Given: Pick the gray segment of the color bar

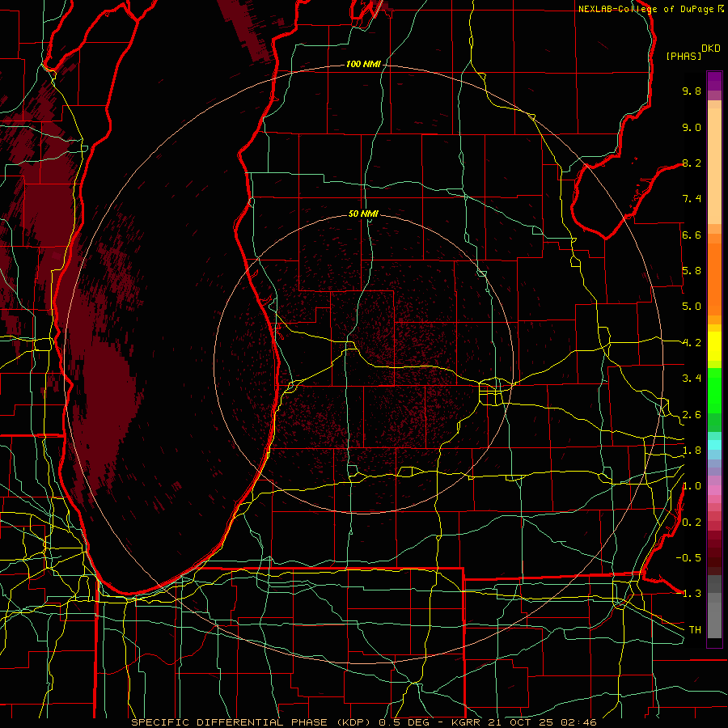Looking at the screenshot, I should [714, 607].
